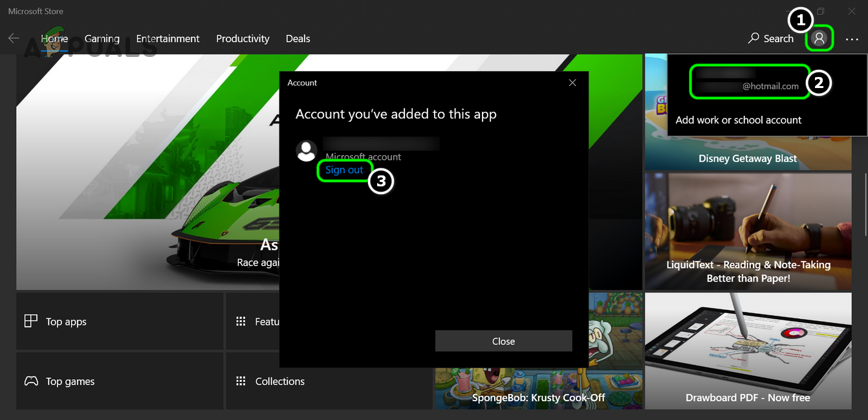Open the Top apps tile
This screenshot has height=420, width=868.
(x=120, y=321)
